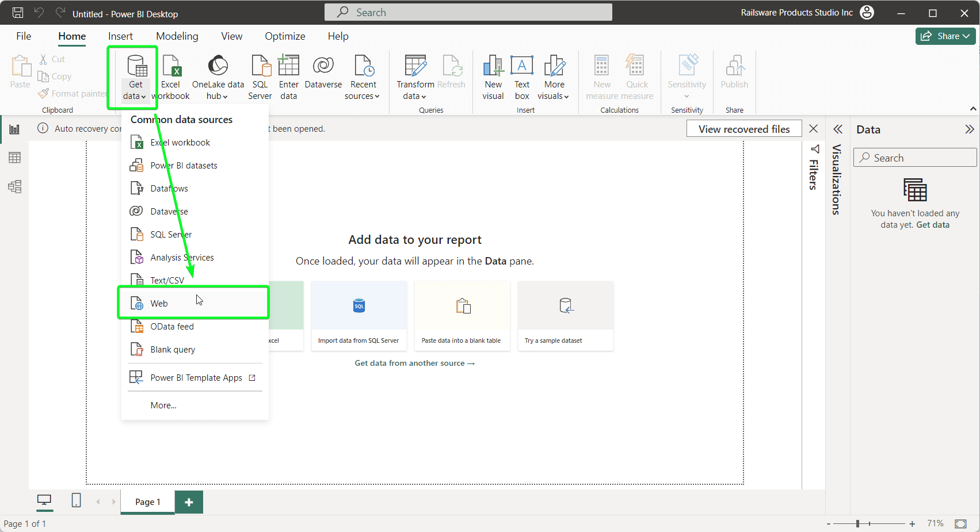
Task: Click Get data from another source link
Action: pos(414,363)
